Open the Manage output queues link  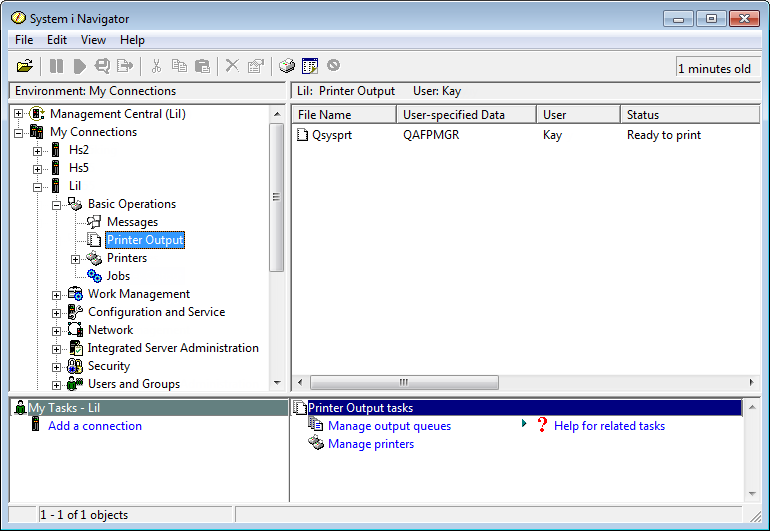pos(389,426)
